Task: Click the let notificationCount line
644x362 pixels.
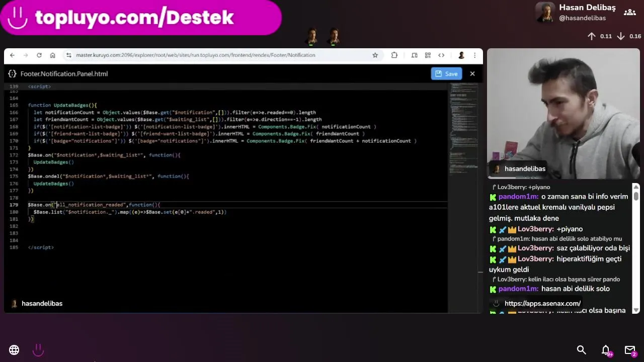Action: (x=175, y=113)
